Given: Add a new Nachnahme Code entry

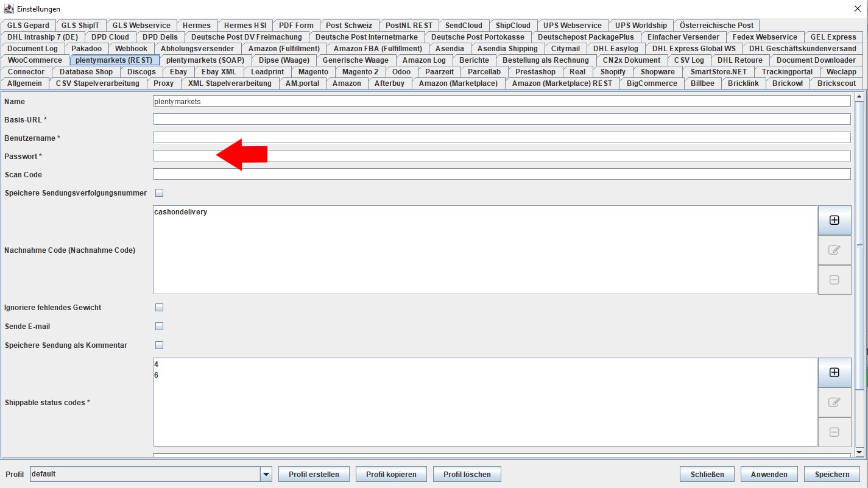Looking at the screenshot, I should tap(834, 221).
